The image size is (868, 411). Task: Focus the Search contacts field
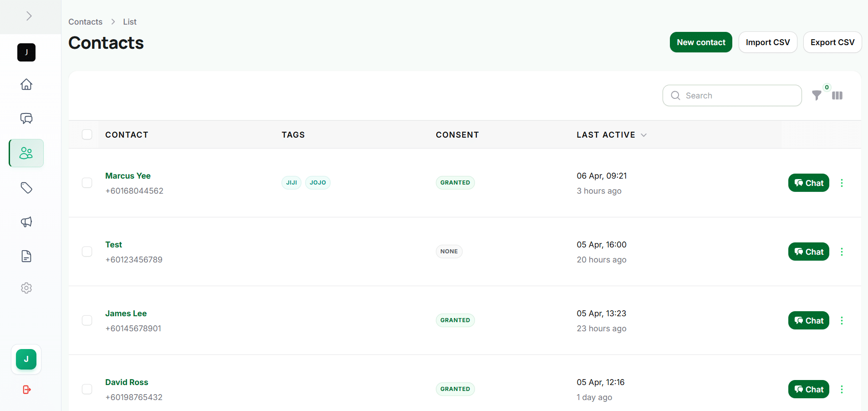coord(732,95)
